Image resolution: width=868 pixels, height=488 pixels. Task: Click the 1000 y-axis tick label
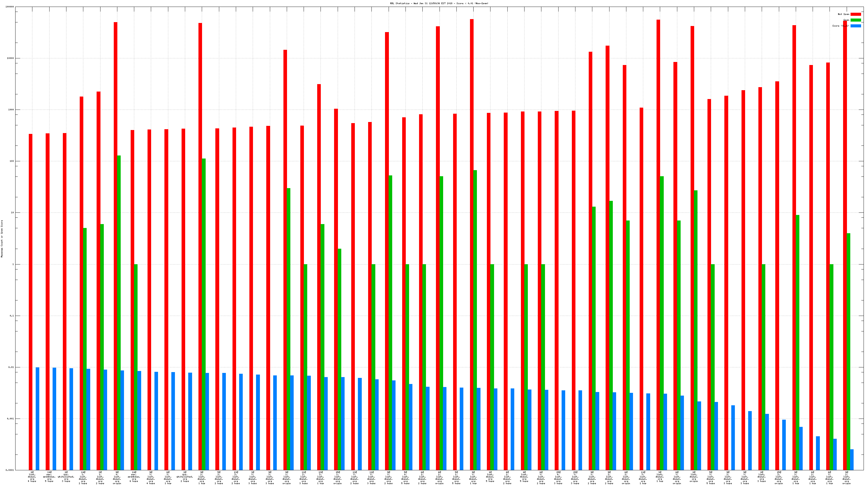pos(11,110)
